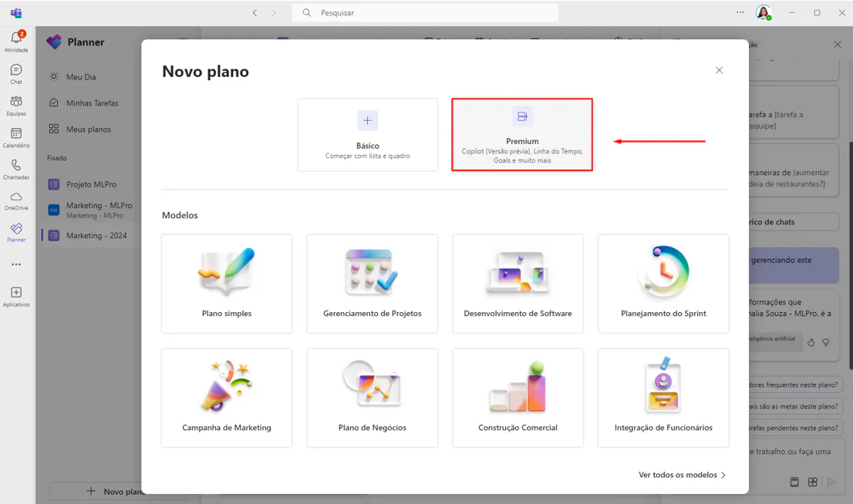Select the Planner app icon
This screenshot has width=853, height=504.
click(x=16, y=232)
